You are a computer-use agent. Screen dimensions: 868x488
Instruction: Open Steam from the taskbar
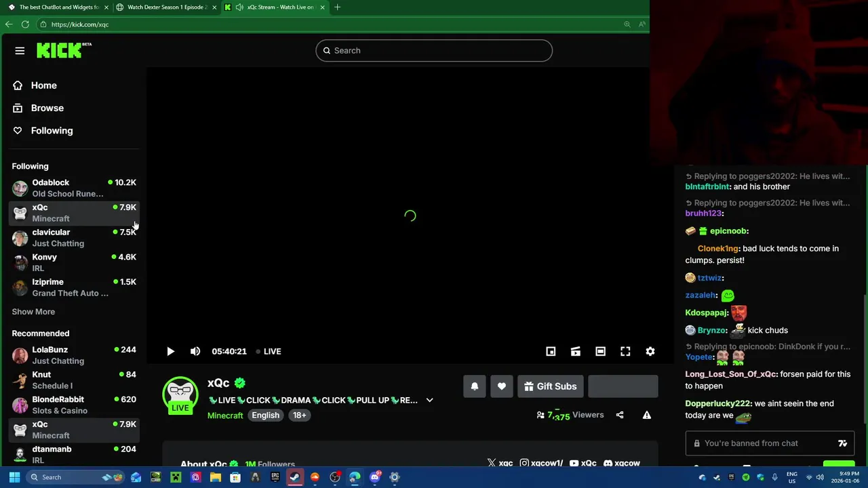click(295, 477)
